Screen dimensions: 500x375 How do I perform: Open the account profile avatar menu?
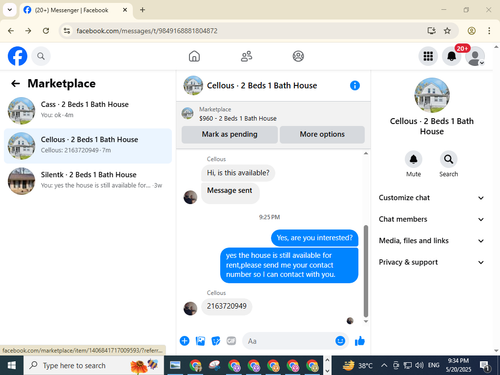tap(475, 56)
